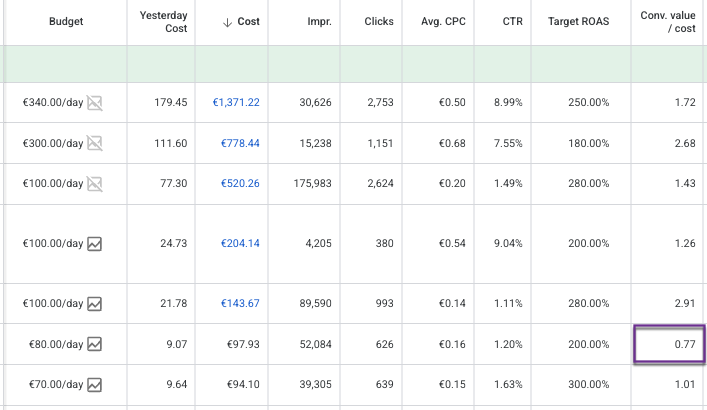The height and width of the screenshot is (410, 707).
Task: Click the chart icon beside €80.00/day budget
Action: pyautogui.click(x=95, y=344)
